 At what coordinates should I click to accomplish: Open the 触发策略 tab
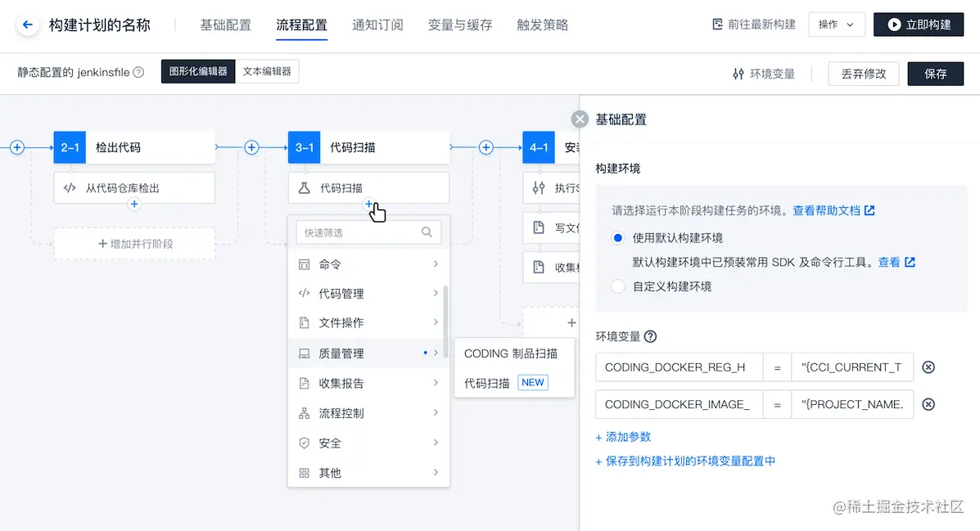(543, 25)
